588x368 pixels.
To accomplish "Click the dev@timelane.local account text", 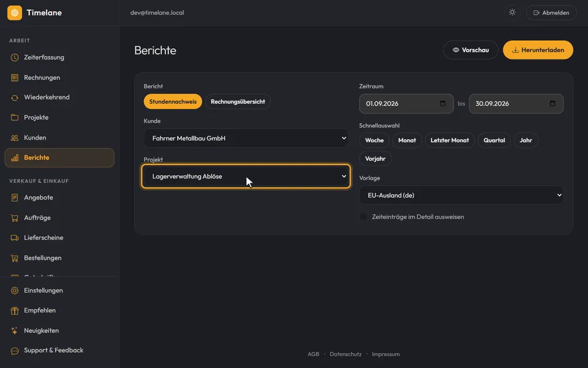I will [157, 13].
